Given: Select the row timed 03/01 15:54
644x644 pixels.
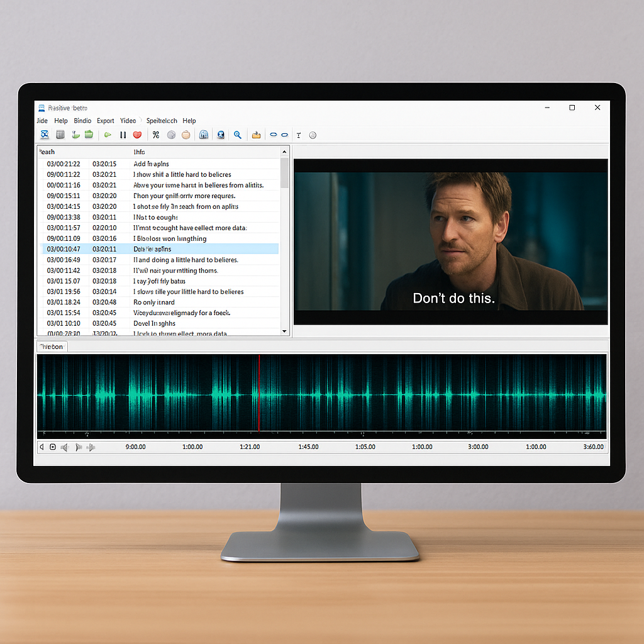Looking at the screenshot, I should pyautogui.click(x=160, y=313).
